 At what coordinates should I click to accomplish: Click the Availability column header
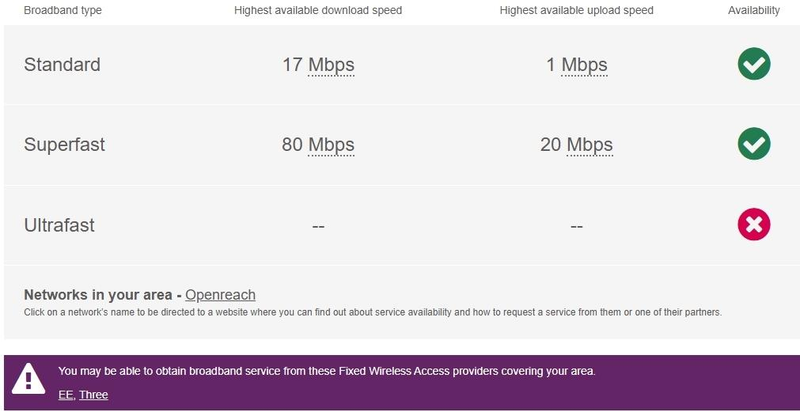click(753, 11)
